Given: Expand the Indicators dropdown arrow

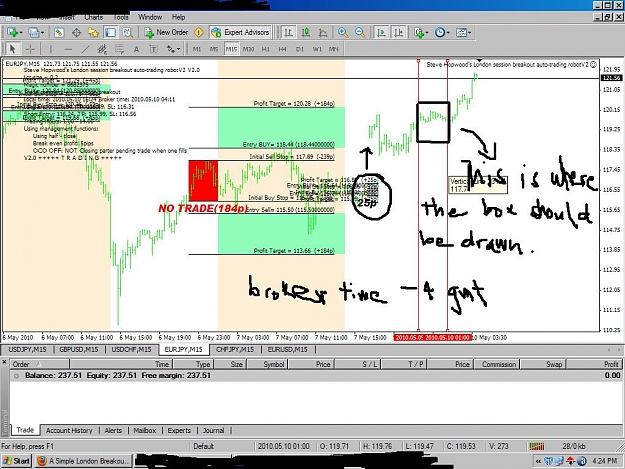Looking at the screenshot, I should 426,33.
